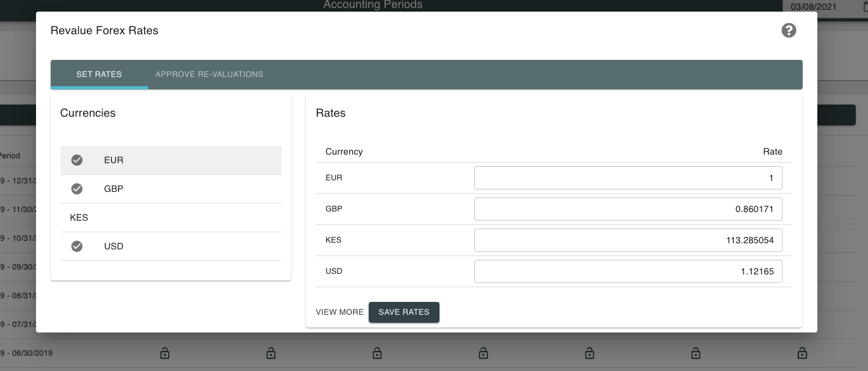Click the Rate column header
The width and height of the screenshot is (868, 371).
pos(772,151)
